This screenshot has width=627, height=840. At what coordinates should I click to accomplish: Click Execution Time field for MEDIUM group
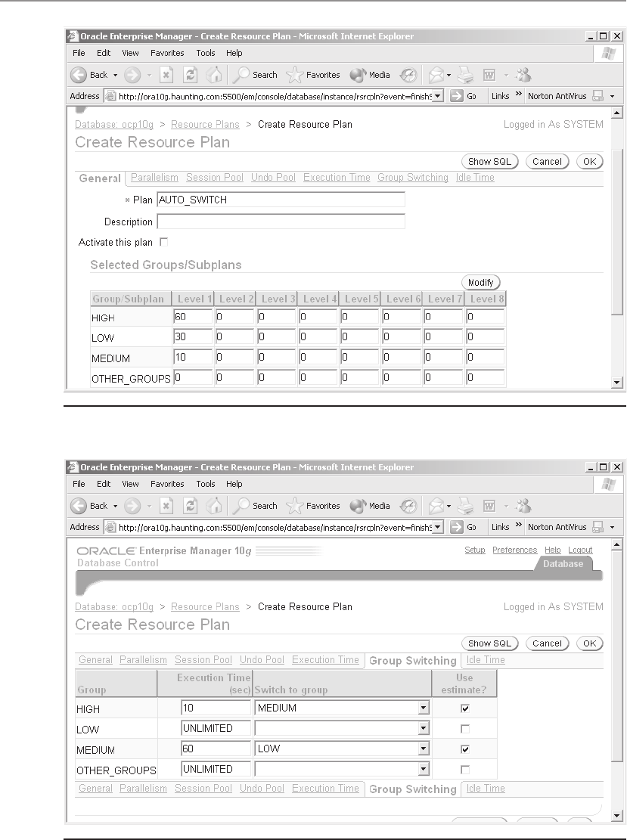pos(216,749)
